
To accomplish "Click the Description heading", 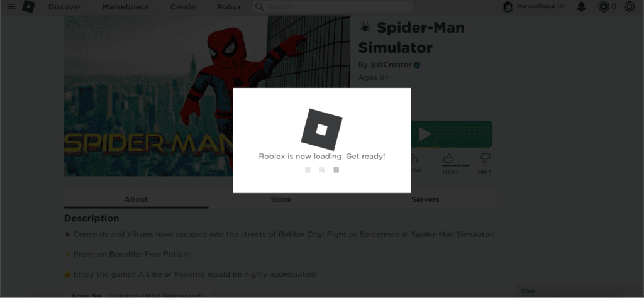I will [92, 218].
